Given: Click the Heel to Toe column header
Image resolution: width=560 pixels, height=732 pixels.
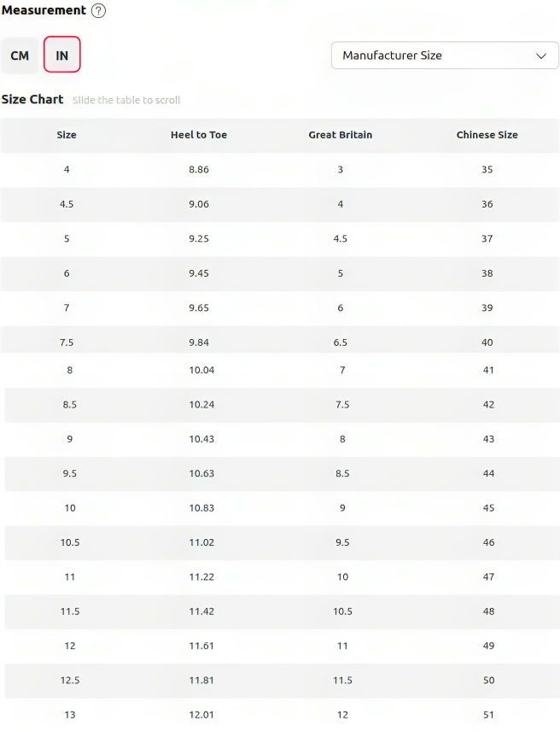Looking at the screenshot, I should [199, 135].
